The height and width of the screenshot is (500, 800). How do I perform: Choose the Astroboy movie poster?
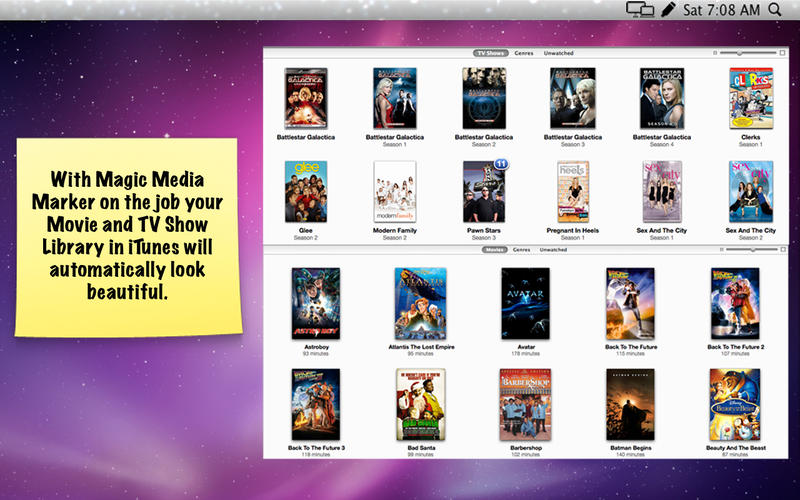(315, 303)
